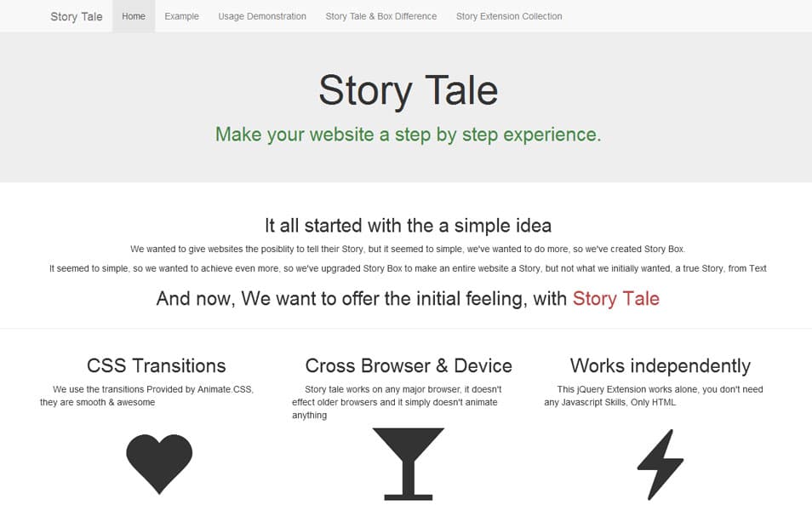Click the heading It all started with a simple idea
The image size is (812, 511).
click(407, 225)
